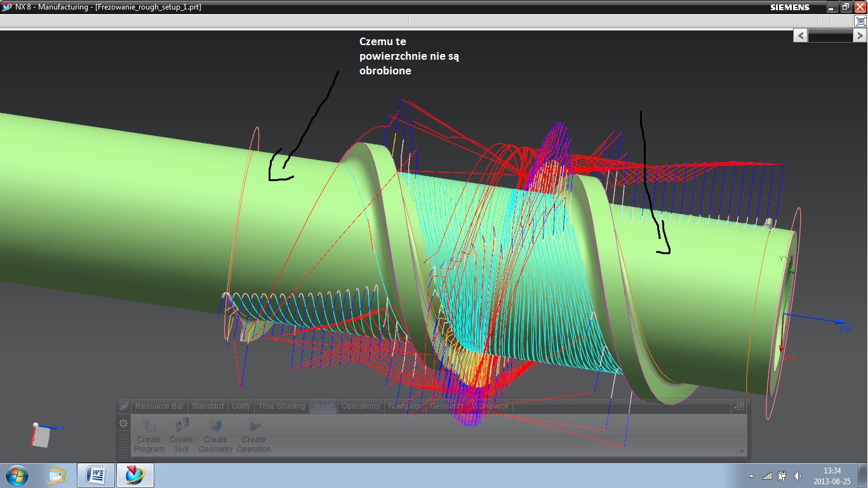Open the clock showing 13:34
Image resolution: width=868 pixels, height=488 pixels.
[832, 475]
